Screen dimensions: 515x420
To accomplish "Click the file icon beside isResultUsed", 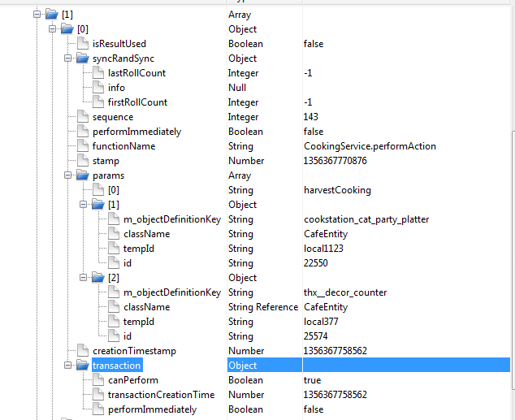I will 83,44.
